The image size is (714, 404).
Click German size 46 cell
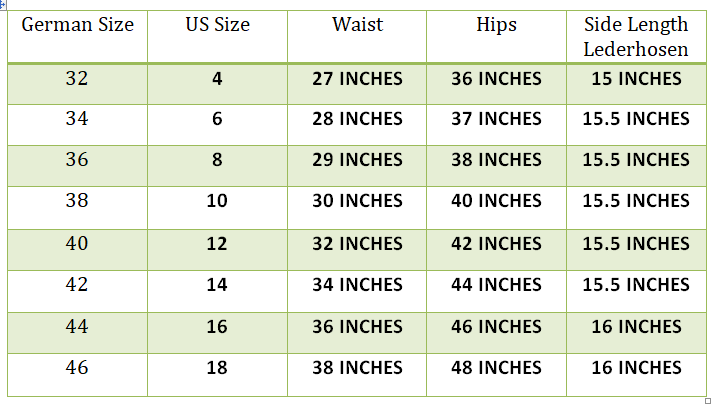coord(77,368)
